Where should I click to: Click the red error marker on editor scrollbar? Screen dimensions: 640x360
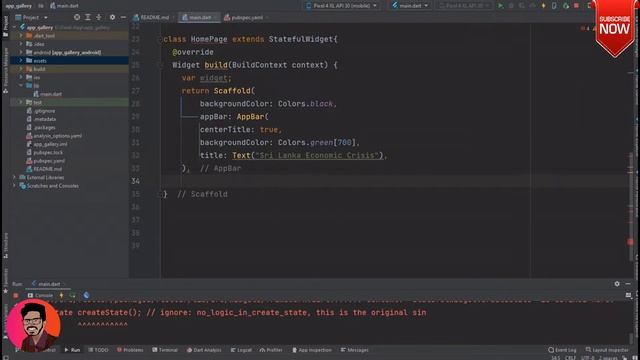(630, 242)
